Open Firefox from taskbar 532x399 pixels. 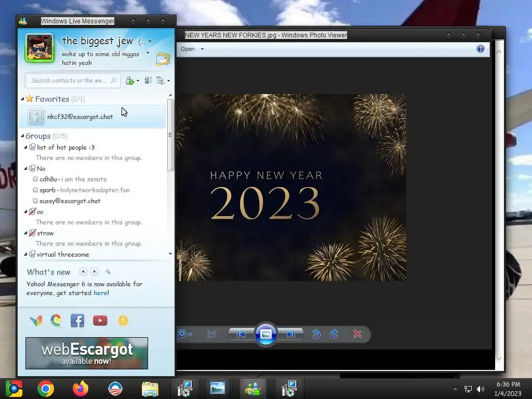tap(81, 389)
